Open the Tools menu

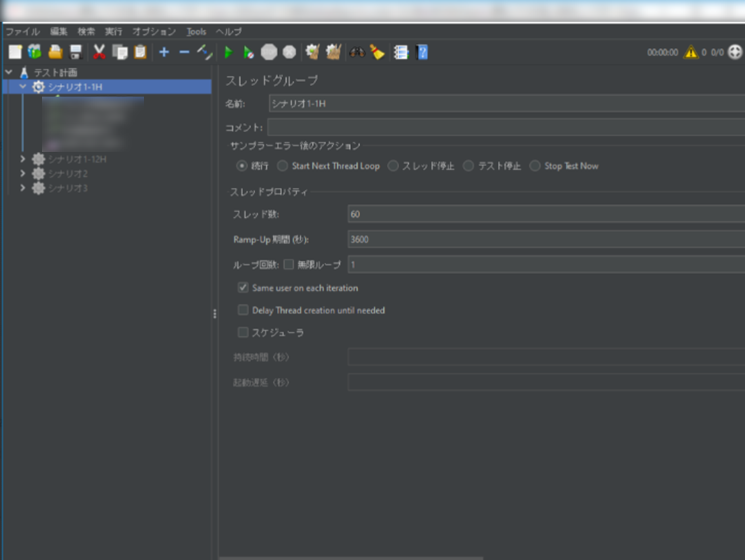click(x=196, y=32)
